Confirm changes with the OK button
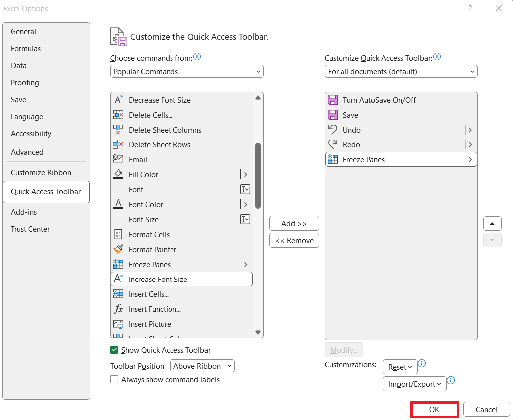Screen dimensions: 513x420 click(435, 410)
